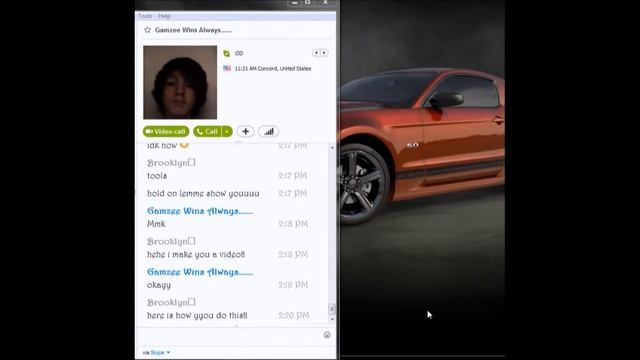
Task: Click scroll-up arrow of chat scrollbar
Action: click(332, 147)
